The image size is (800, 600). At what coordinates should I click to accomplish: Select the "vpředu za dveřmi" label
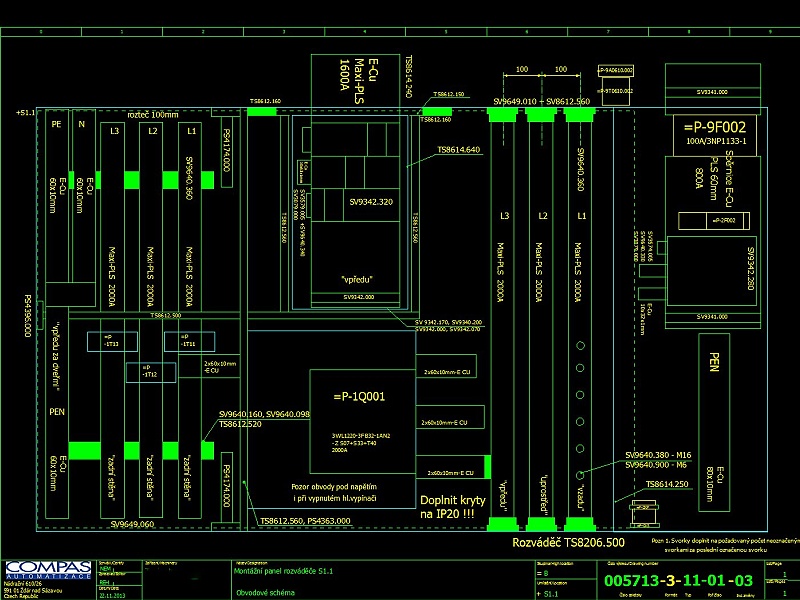[56, 357]
